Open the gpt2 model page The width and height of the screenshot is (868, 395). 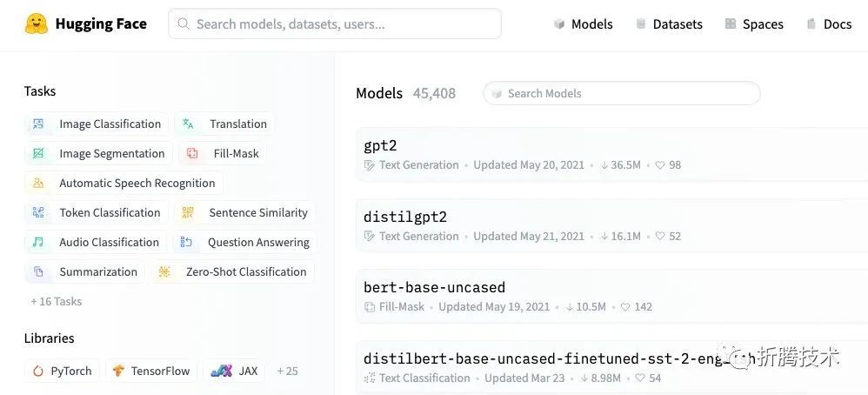pos(380,145)
